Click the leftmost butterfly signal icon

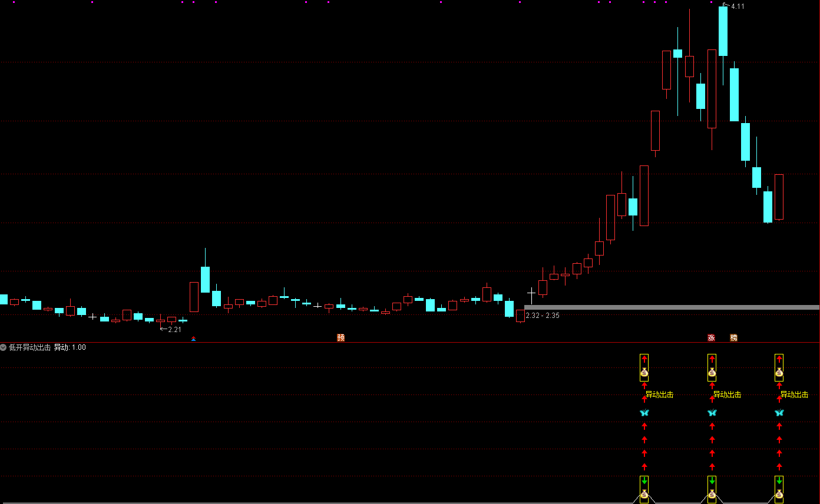(644, 413)
